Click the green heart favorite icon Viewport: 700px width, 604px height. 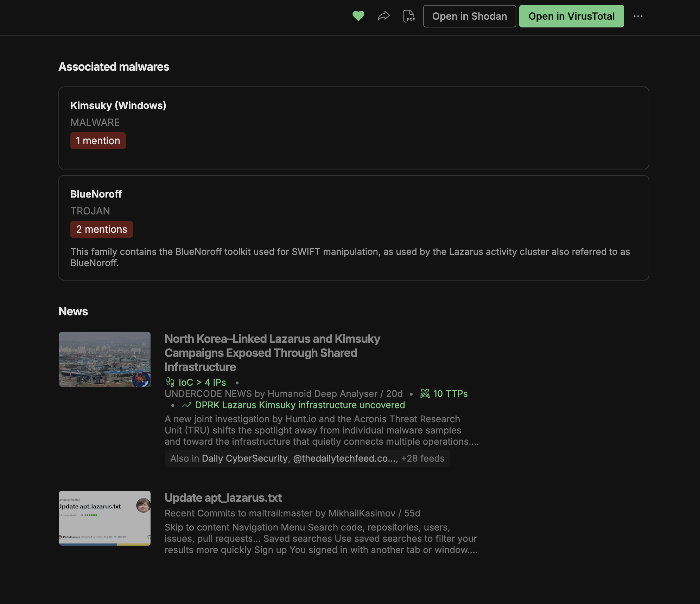coord(358,16)
